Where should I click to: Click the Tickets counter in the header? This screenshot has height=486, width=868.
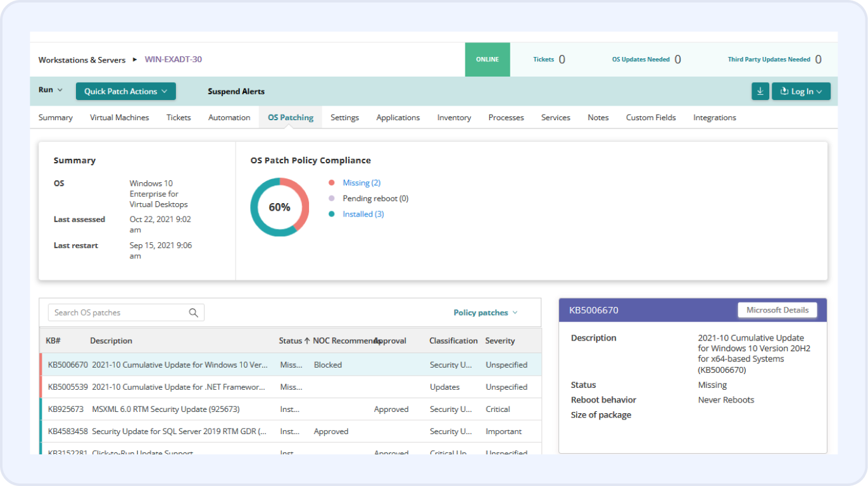[x=549, y=59]
